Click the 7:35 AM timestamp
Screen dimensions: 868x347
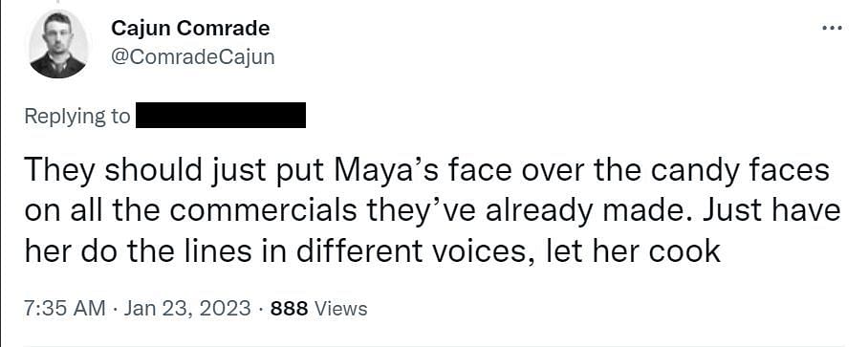65,308
